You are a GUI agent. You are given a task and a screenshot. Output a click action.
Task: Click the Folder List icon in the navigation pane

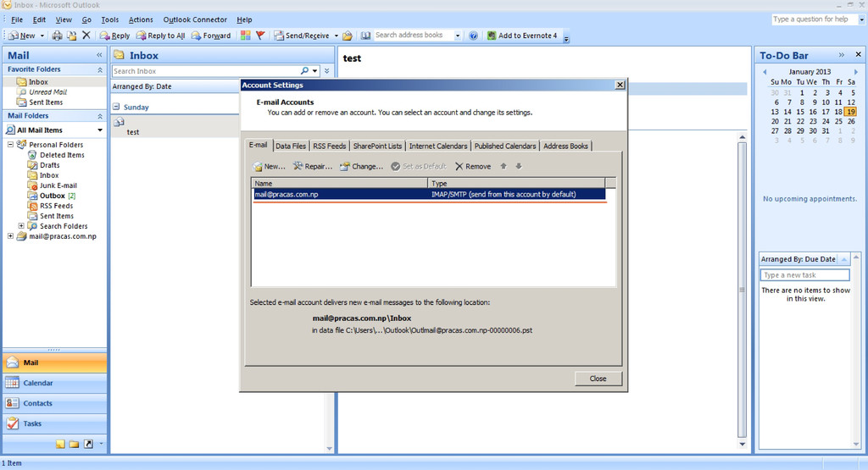[75, 444]
